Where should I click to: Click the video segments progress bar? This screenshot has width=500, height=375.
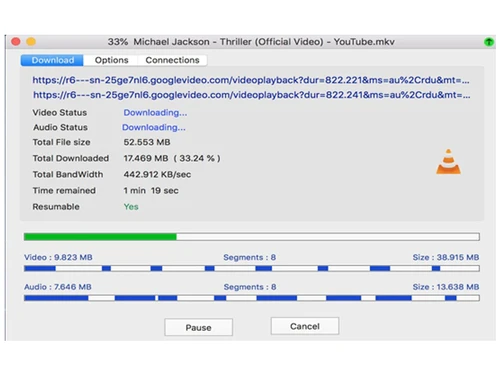click(x=252, y=268)
